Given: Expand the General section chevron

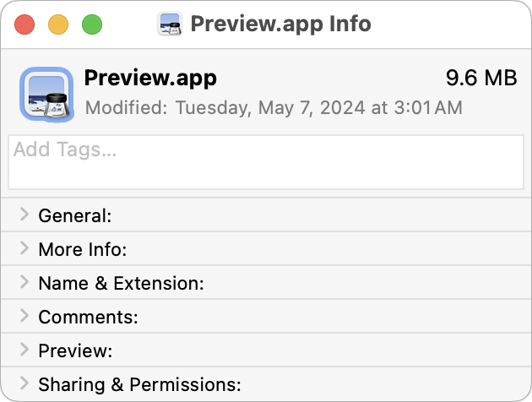Looking at the screenshot, I should pyautogui.click(x=24, y=215).
